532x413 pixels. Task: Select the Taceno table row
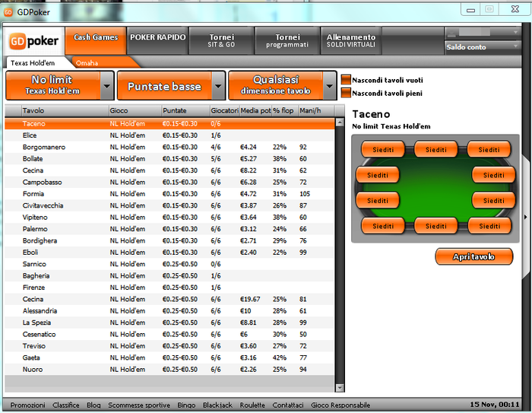coord(169,124)
